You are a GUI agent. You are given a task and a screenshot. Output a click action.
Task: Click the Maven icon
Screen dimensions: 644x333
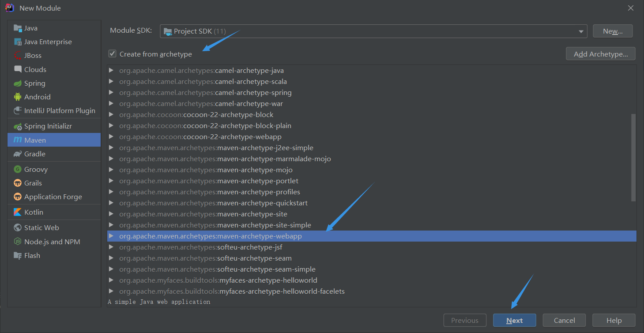coord(18,140)
